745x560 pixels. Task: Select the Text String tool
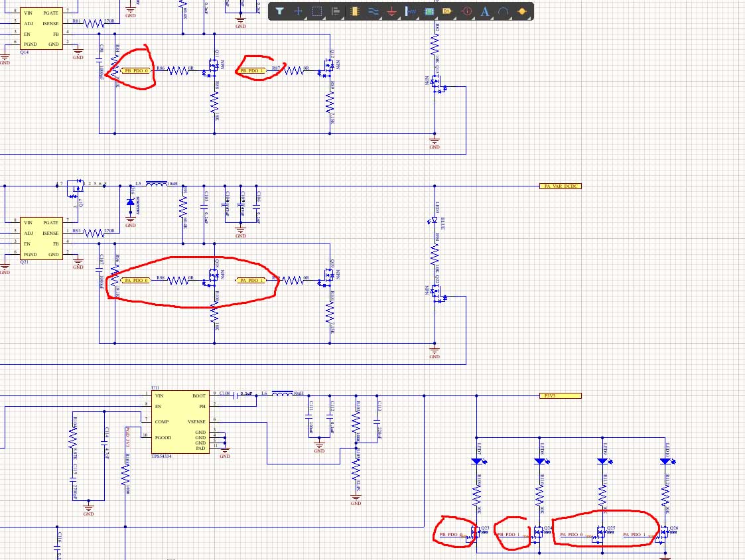pyautogui.click(x=484, y=11)
